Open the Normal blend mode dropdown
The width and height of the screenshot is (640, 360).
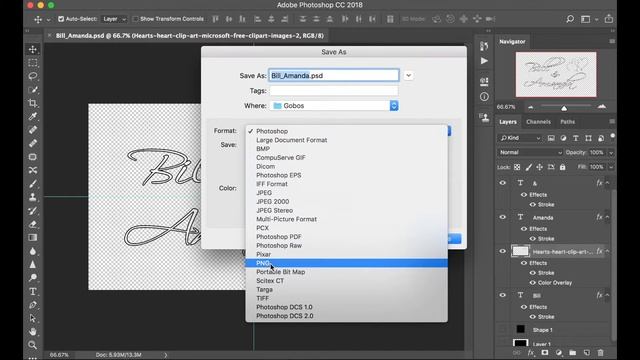click(530, 152)
